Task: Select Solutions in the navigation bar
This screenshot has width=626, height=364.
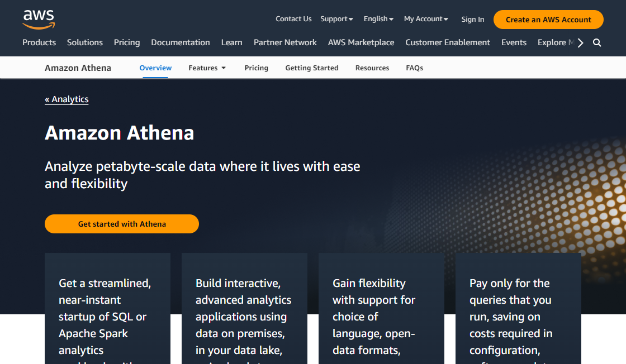Action: (x=84, y=42)
